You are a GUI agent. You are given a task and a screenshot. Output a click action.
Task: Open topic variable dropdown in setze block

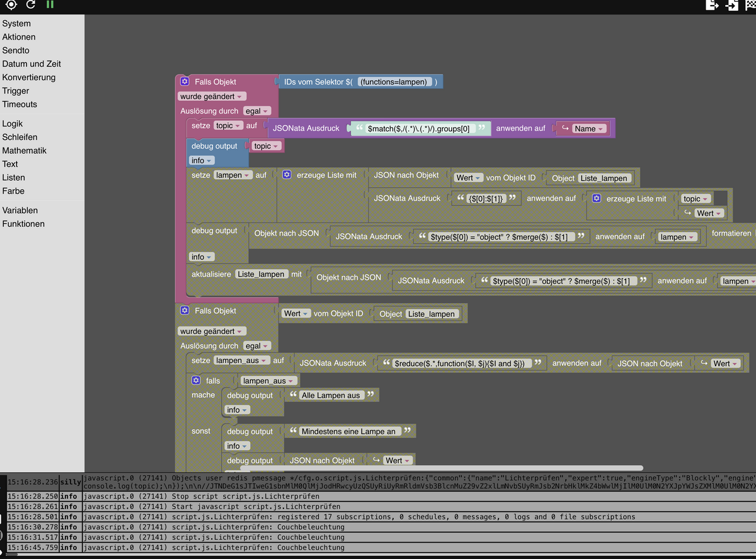229,125
